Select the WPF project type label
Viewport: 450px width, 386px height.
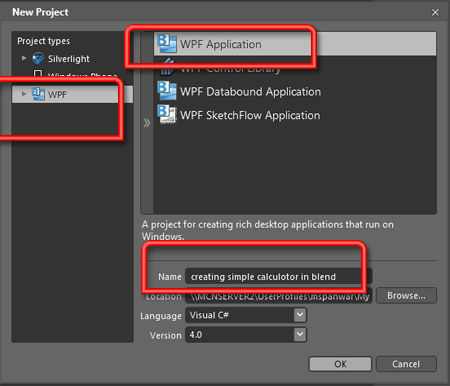pyautogui.click(x=57, y=95)
